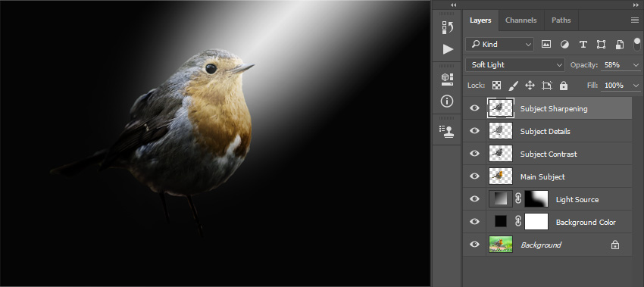Open the Layers panel menu icon
Viewport: 644px width, 287px height.
(x=635, y=20)
